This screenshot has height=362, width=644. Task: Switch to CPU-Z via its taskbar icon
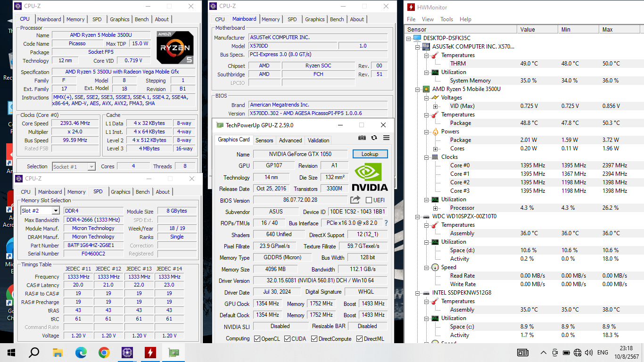click(x=127, y=352)
